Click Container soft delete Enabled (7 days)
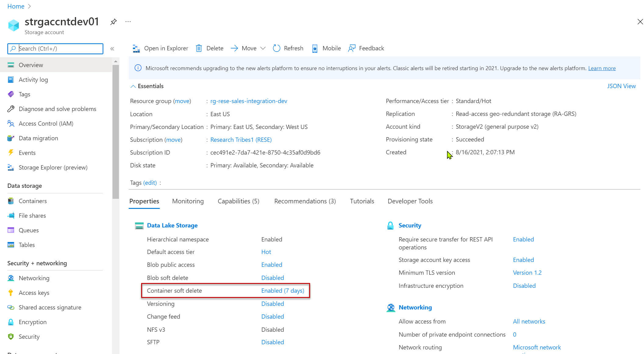The image size is (644, 354). pyautogui.click(x=283, y=291)
